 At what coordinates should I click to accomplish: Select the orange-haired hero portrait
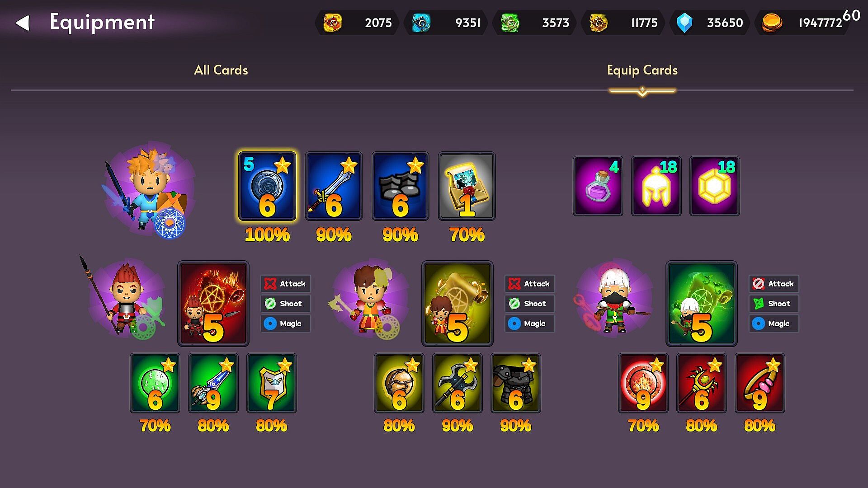148,190
